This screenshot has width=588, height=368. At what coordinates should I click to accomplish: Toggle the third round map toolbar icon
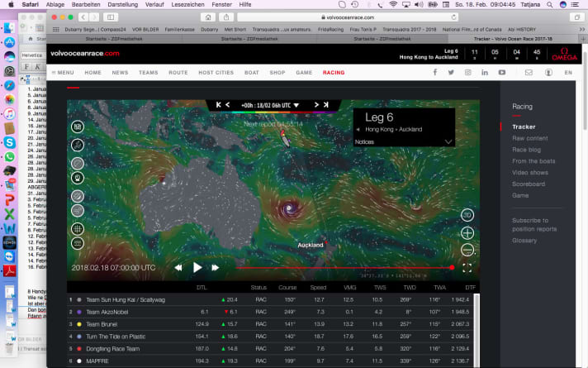tap(78, 164)
